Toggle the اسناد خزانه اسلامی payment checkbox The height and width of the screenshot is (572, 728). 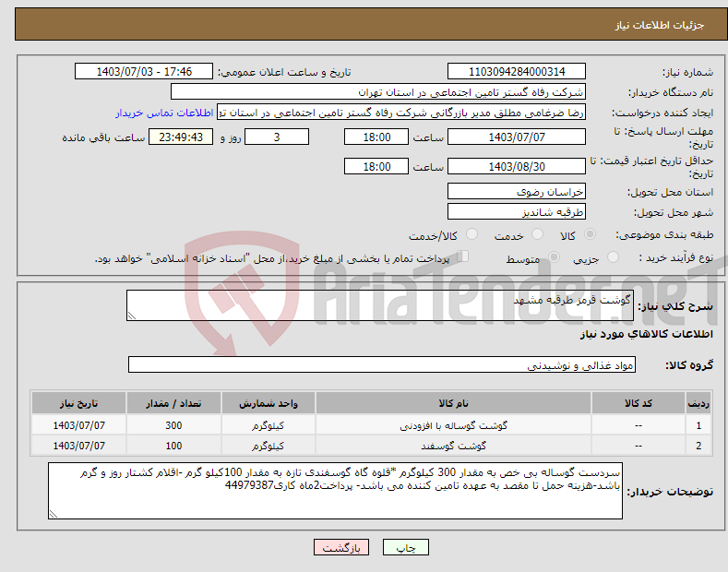click(463, 256)
